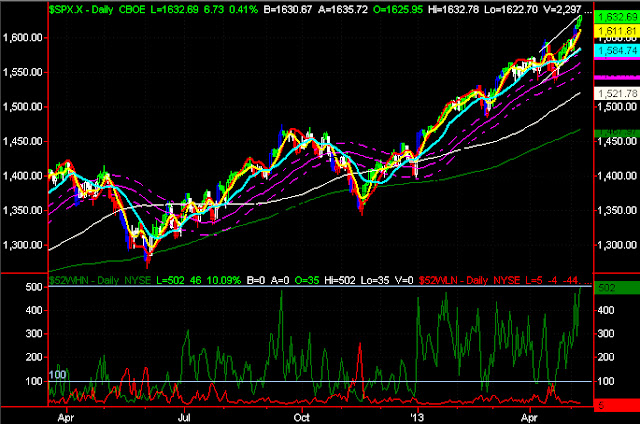Select the O=1625.95 open value

(398, 9)
